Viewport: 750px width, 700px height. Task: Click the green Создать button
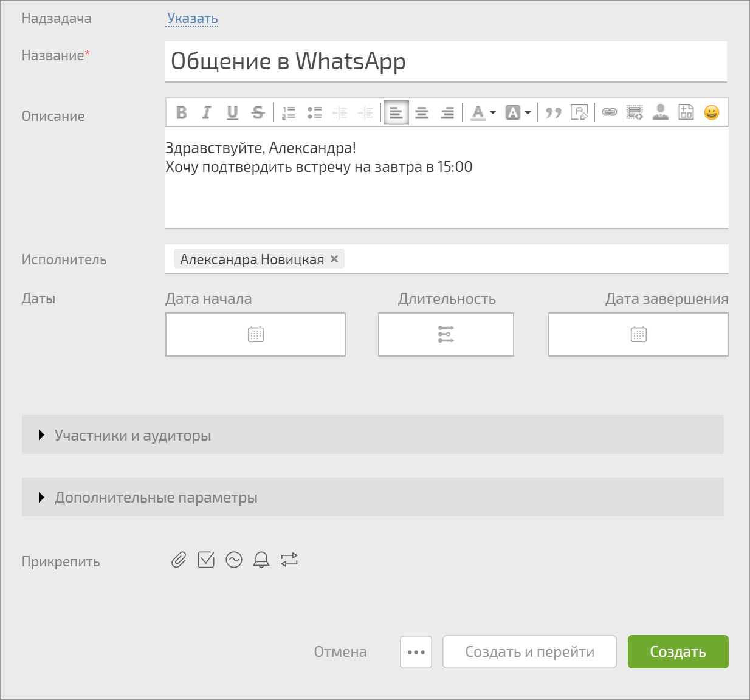678,652
